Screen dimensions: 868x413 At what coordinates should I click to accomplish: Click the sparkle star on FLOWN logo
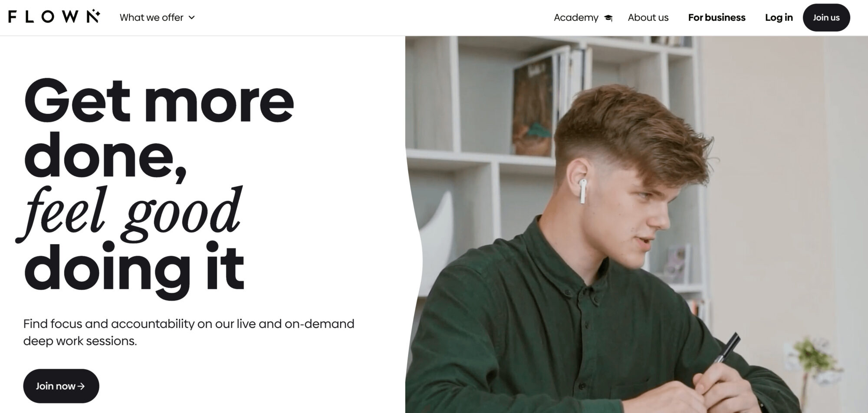[x=97, y=13]
